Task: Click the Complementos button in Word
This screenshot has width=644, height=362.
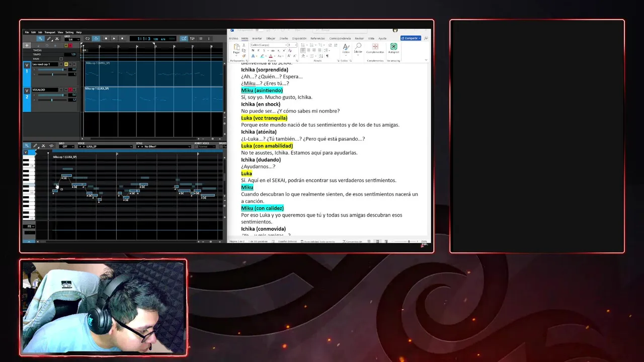Action: click(375, 49)
